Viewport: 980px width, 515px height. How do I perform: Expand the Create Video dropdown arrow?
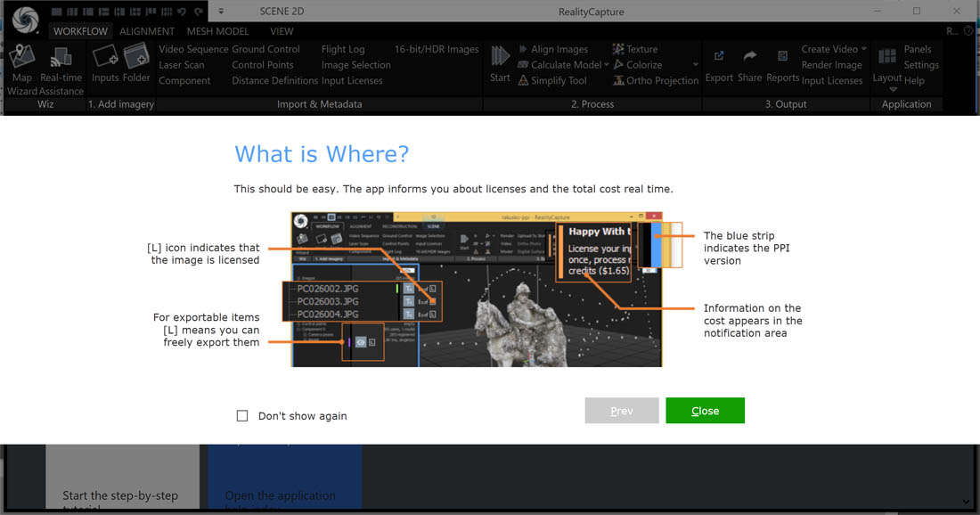coord(864,49)
